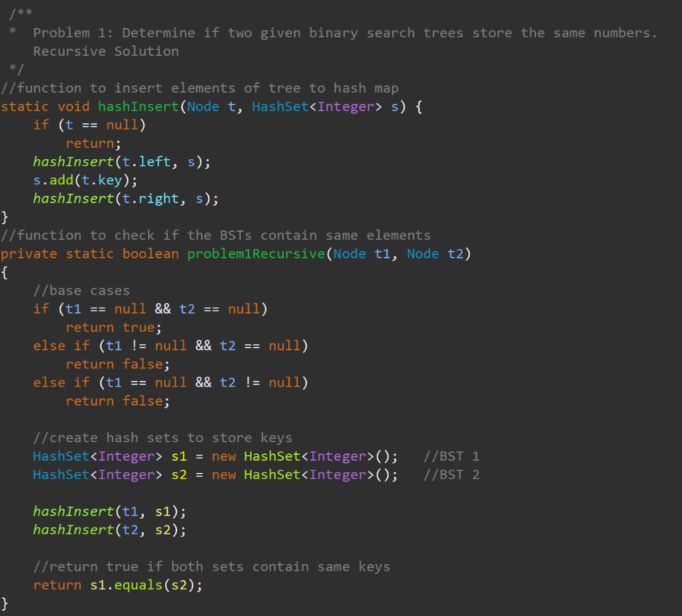Click the '//base cases' comment
This screenshot has width=682, height=616.
point(81,290)
